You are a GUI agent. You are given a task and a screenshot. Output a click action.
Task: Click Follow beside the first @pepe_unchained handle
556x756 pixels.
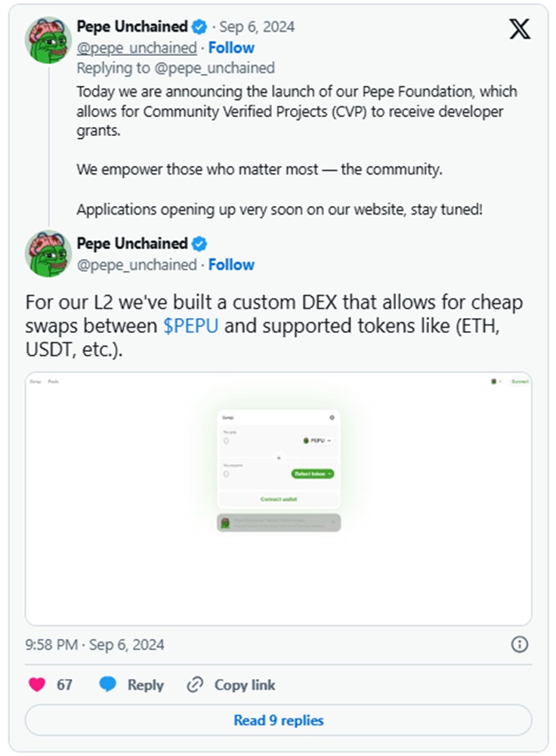(231, 48)
